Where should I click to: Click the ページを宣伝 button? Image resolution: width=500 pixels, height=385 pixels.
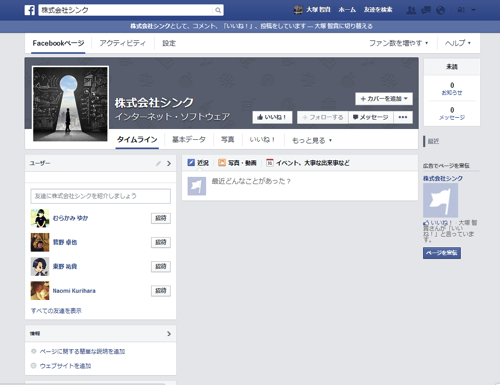442,253
